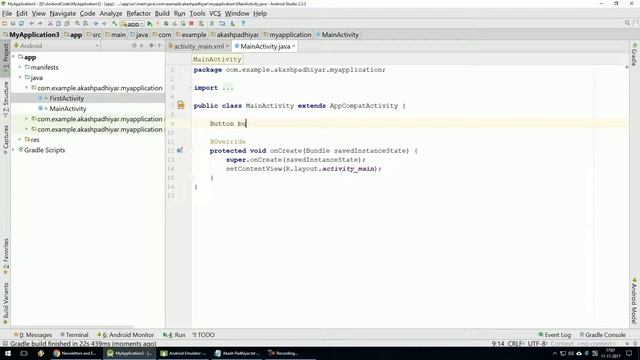Screen dimensions: 640x360
Task: Toggle the Structure tool window button
Action: [x=5, y=99]
